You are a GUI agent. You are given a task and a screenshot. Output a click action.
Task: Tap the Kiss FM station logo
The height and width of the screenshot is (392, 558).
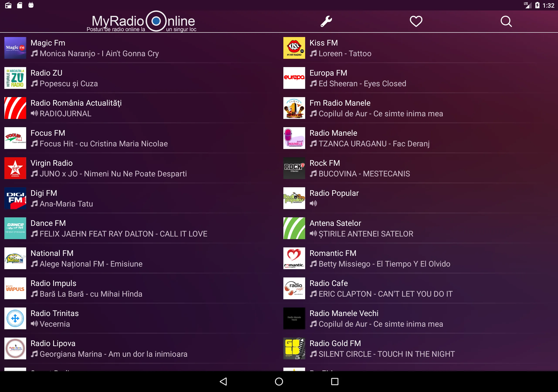tap(294, 48)
